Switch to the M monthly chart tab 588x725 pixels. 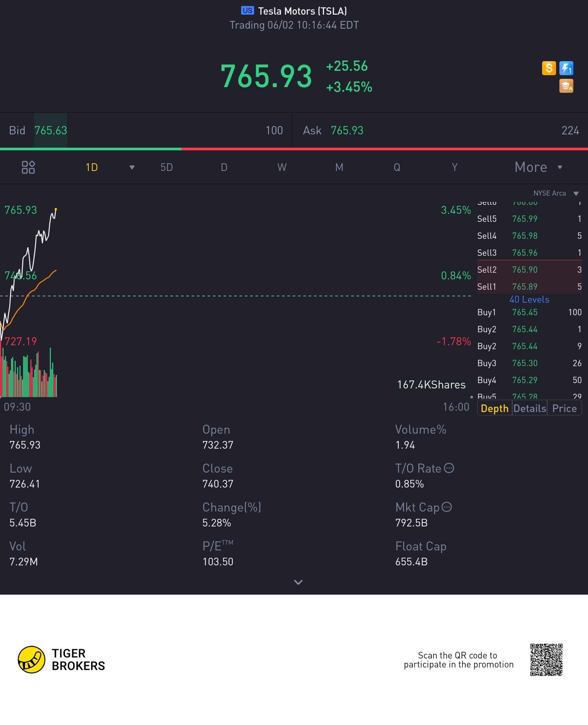pyautogui.click(x=339, y=167)
